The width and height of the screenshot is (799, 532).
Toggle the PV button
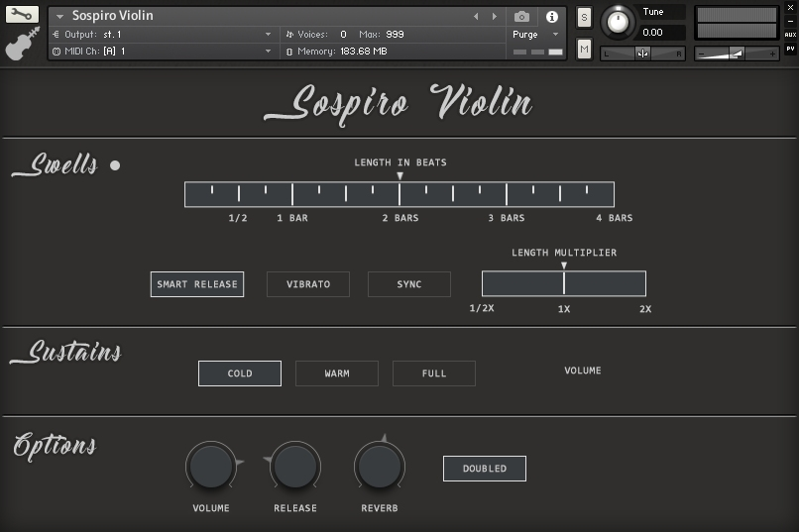790,49
